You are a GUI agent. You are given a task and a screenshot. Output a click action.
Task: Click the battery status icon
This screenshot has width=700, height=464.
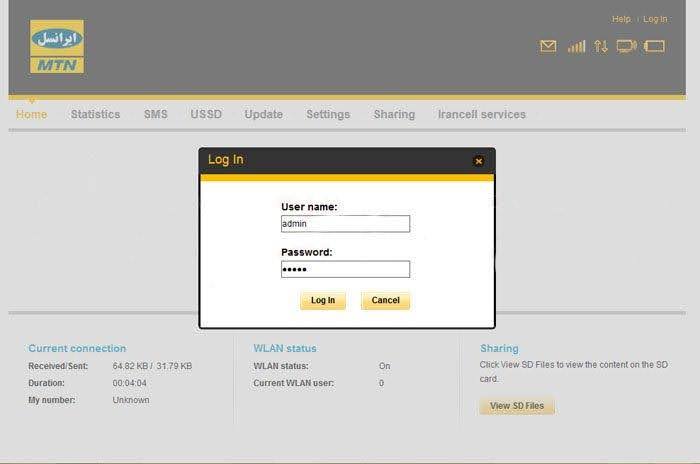coord(654,46)
